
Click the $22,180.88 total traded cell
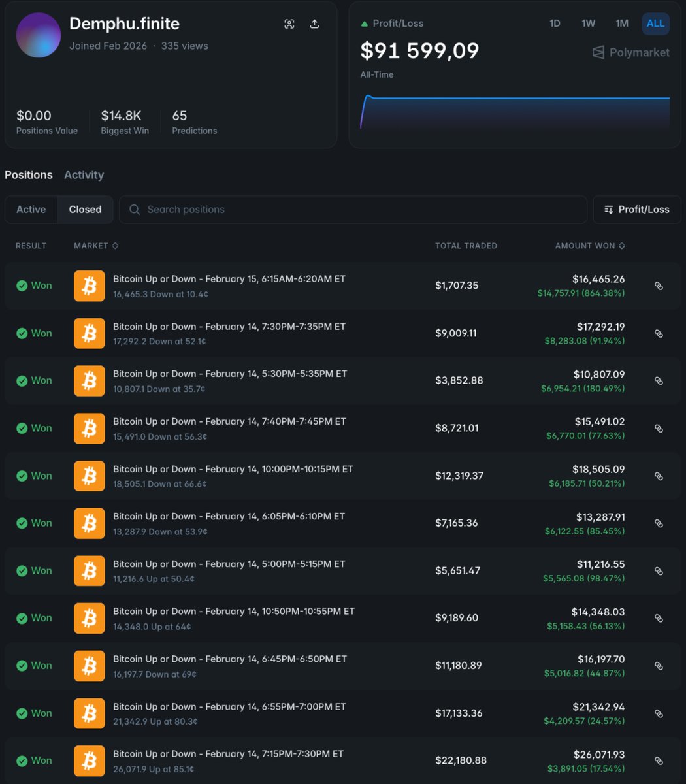(x=461, y=760)
